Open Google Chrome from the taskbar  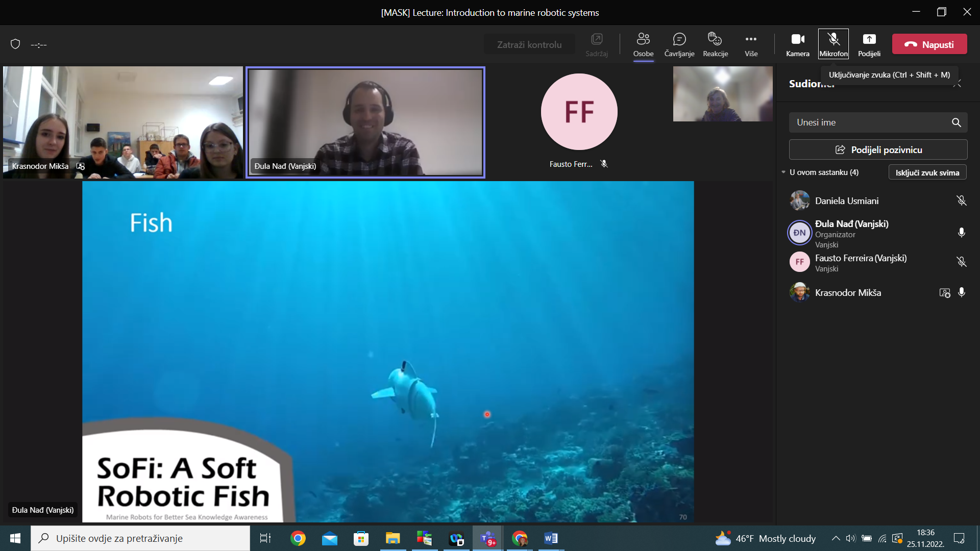[x=298, y=538]
